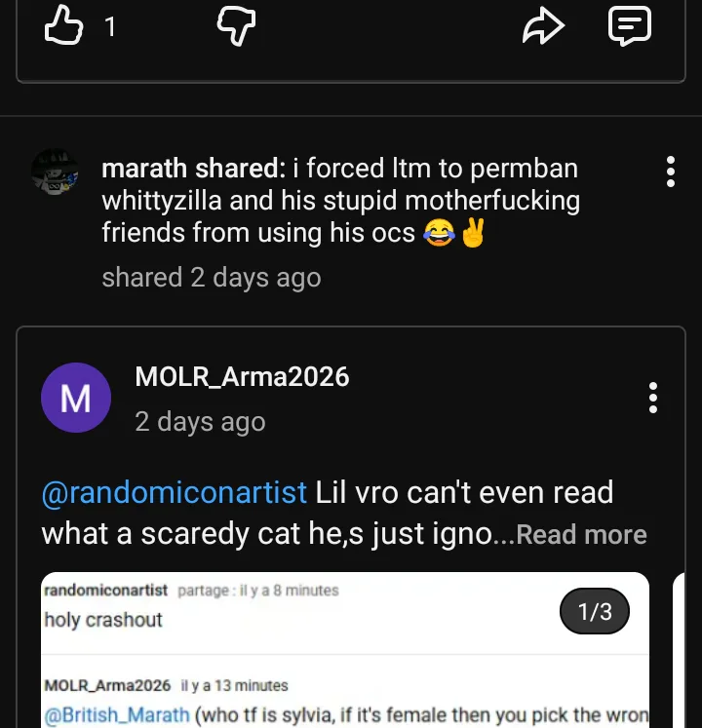The height and width of the screenshot is (728, 702).
Task: Tap the like count number 1
Action: pos(110,27)
